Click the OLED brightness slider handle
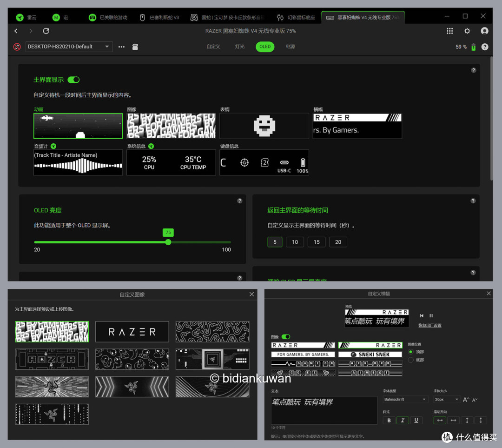This screenshot has height=448, width=502. tap(168, 242)
